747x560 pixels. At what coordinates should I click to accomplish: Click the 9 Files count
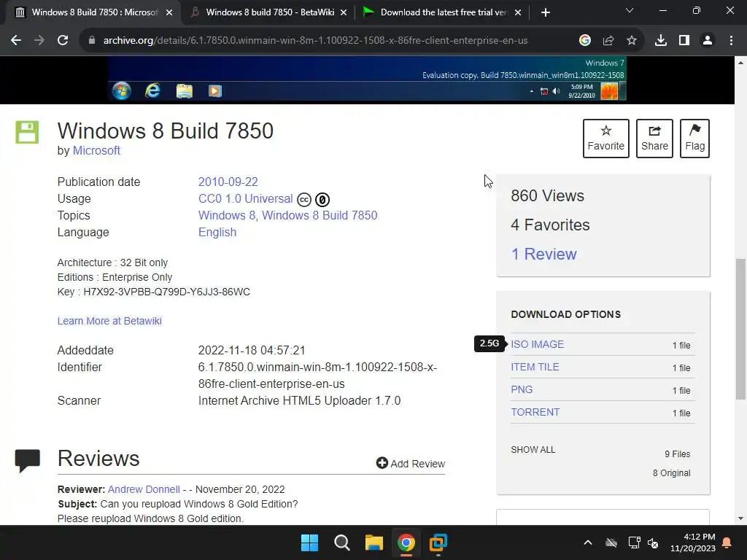point(678,454)
